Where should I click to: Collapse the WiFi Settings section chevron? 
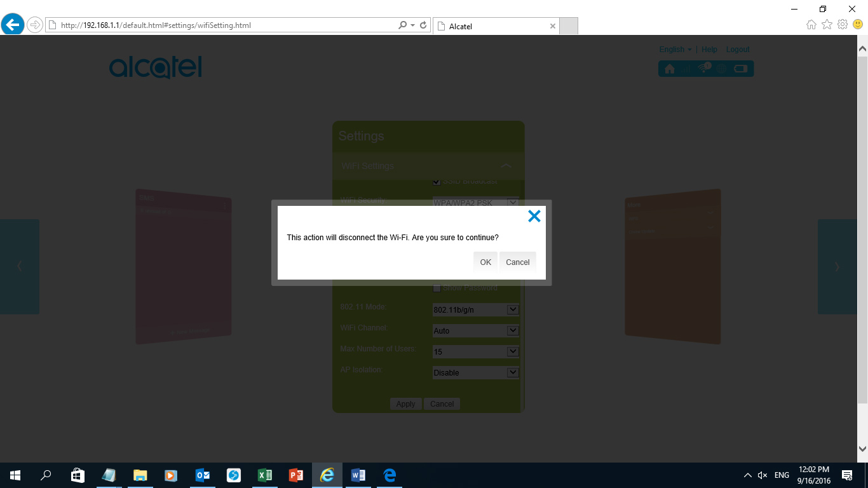click(x=506, y=166)
